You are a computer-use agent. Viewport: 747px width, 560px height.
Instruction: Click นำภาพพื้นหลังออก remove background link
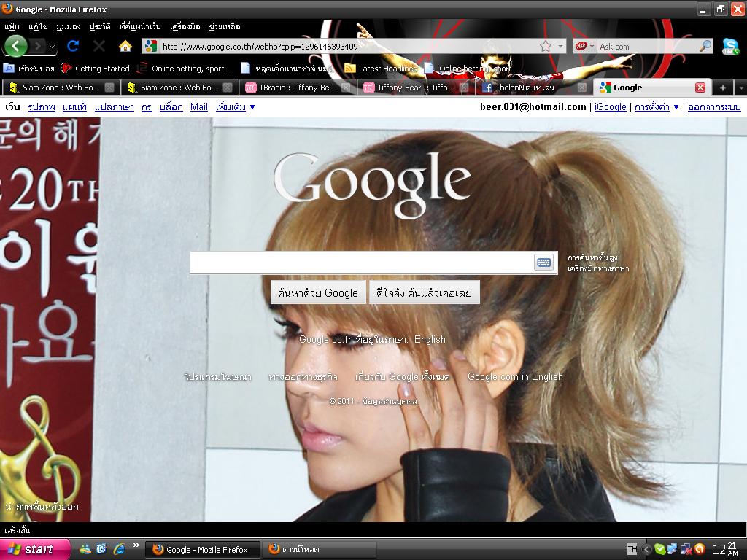(42, 506)
